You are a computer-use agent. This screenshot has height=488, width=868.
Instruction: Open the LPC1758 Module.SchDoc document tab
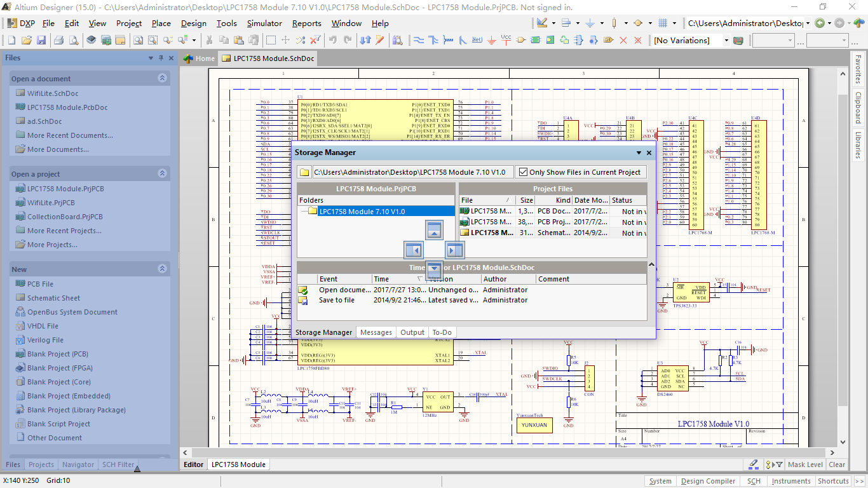[268, 58]
